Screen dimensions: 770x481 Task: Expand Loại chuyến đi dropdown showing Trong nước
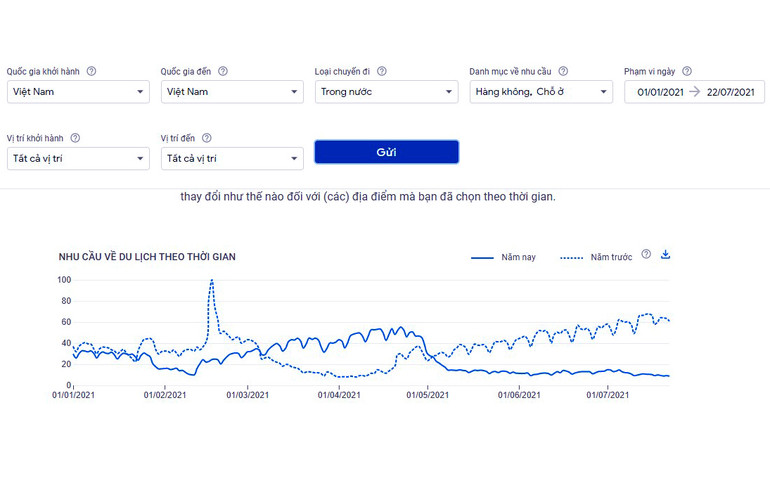386,92
